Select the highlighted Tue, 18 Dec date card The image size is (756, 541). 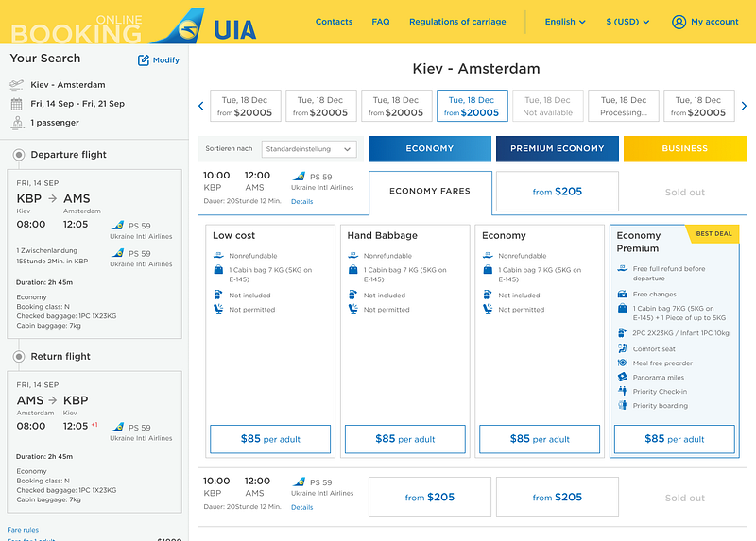pos(472,106)
